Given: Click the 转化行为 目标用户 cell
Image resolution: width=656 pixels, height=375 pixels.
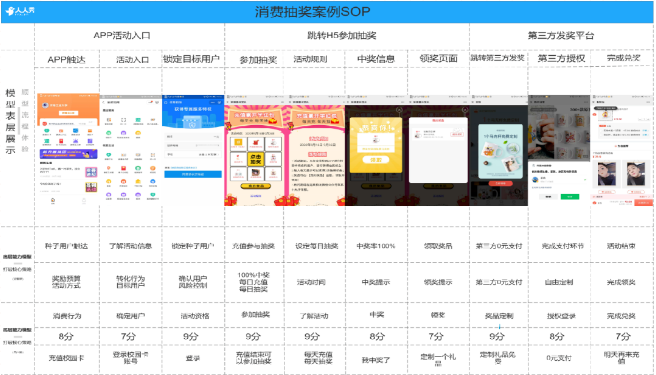Looking at the screenshot, I should tap(131, 282).
